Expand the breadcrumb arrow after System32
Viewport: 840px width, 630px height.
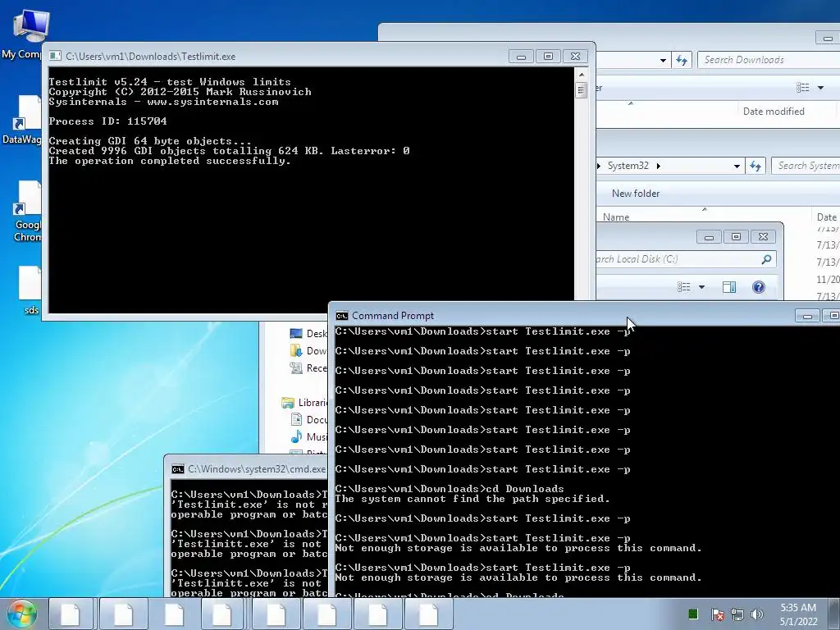(x=659, y=166)
